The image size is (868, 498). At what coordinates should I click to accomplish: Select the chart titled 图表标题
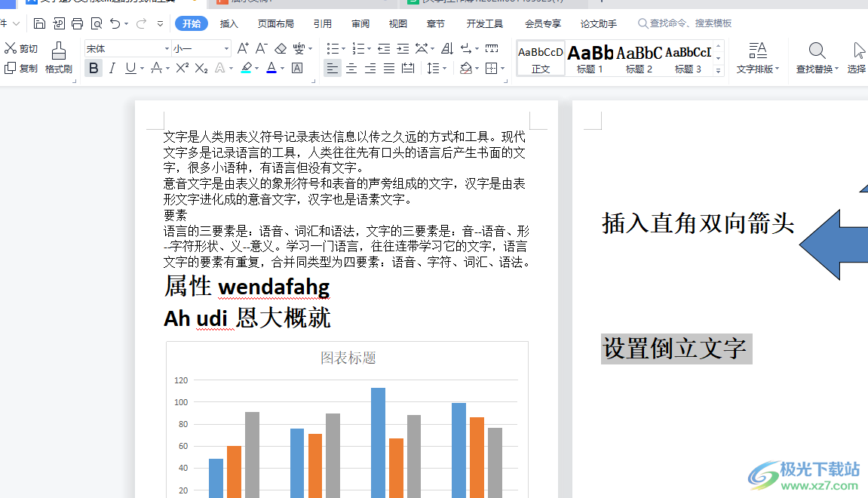pyautogui.click(x=348, y=420)
